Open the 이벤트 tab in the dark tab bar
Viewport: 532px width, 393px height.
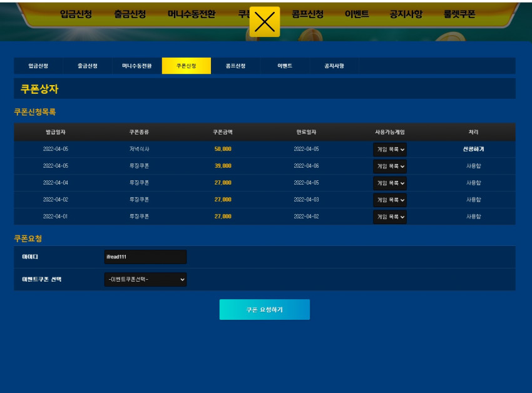point(285,66)
